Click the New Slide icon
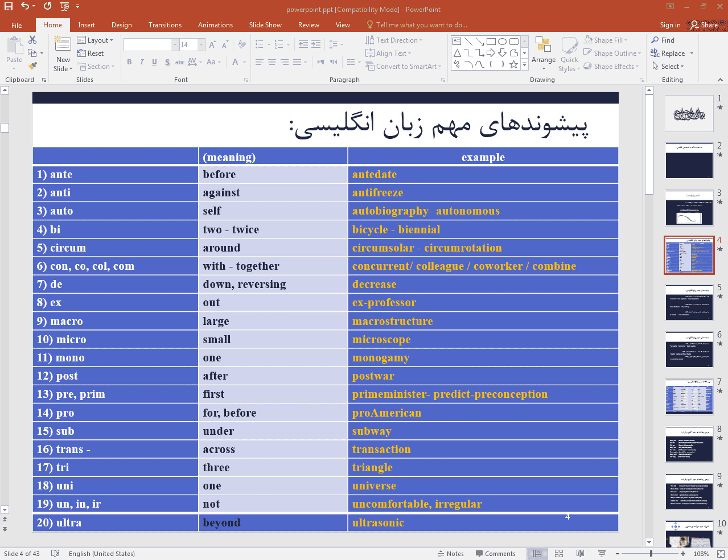Image resolution: width=728 pixels, height=560 pixels. click(63, 44)
